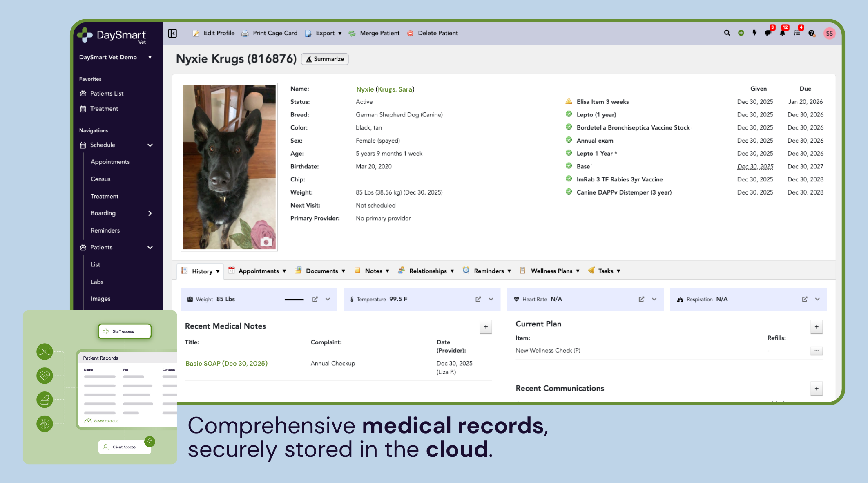Click the Summarize button
868x483 pixels.
325,59
